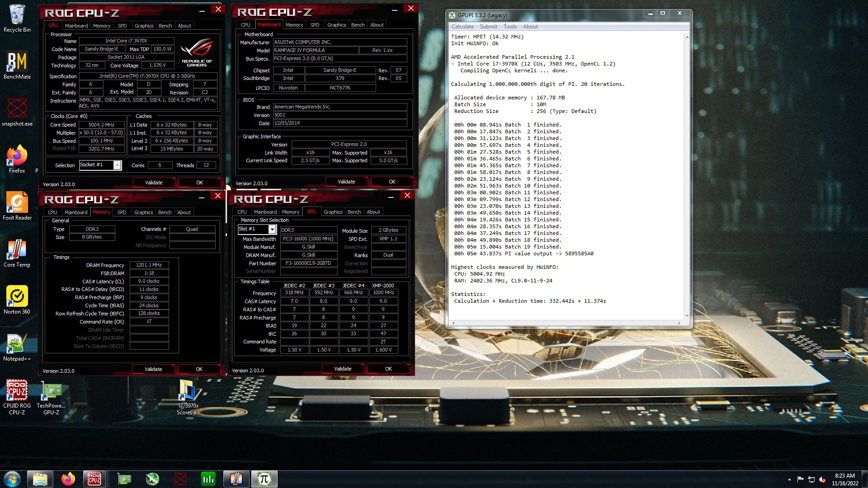Open the Tools menu in GPUPI
This screenshot has width=868, height=488.
point(510,27)
